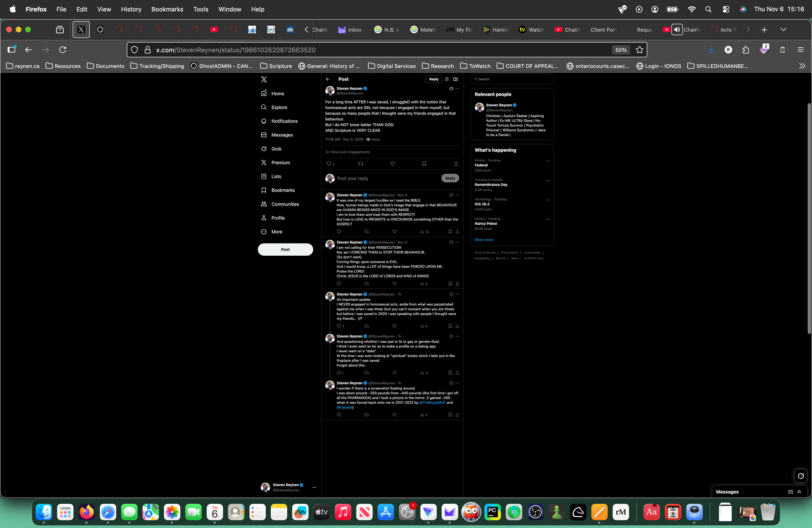Like the main post with heart icon

point(392,164)
